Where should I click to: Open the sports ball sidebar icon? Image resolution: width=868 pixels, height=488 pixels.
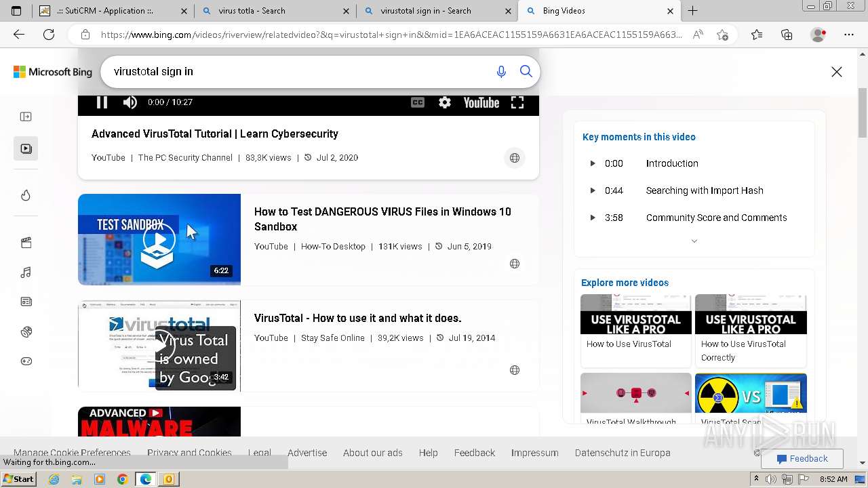26,331
